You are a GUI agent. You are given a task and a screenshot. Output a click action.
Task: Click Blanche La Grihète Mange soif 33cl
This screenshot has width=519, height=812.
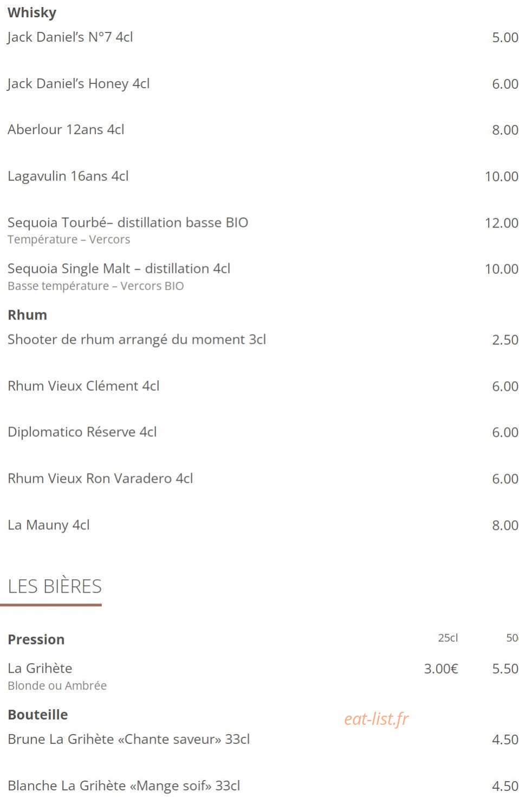(x=124, y=786)
